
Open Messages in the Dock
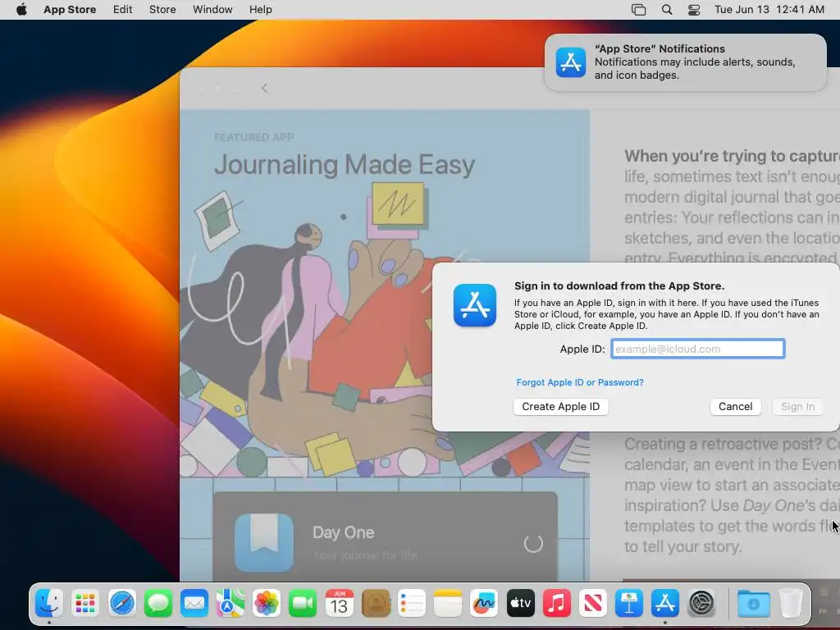click(158, 604)
